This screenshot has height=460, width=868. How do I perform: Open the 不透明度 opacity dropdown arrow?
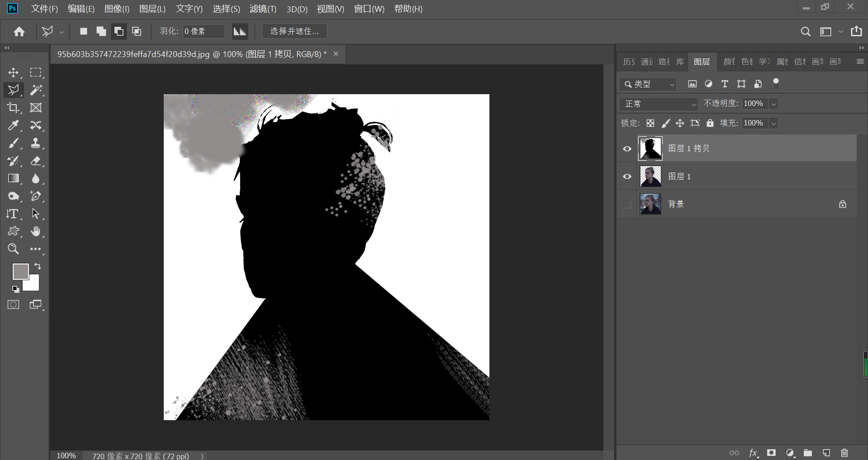[774, 104]
